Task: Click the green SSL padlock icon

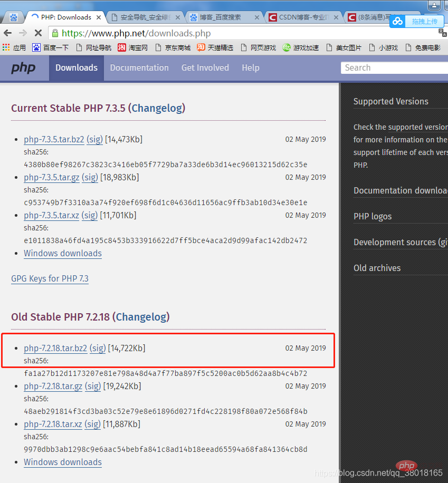Action: tap(55, 33)
